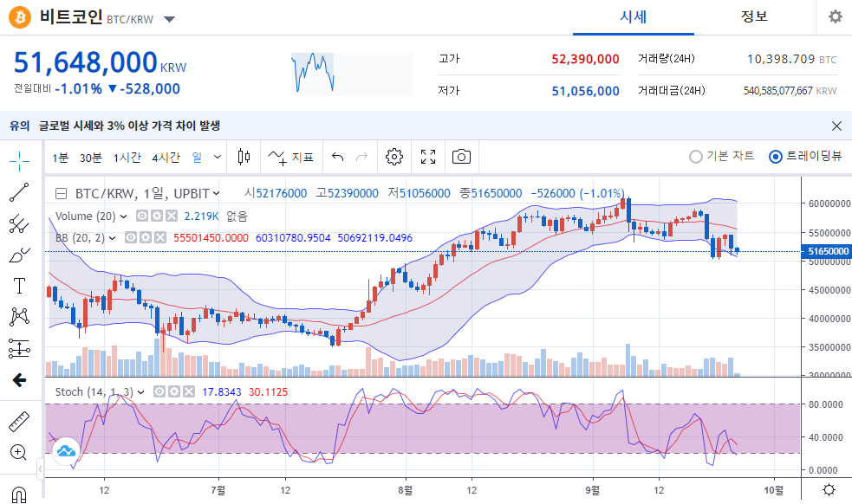Expand the time interval dropdown chevron
The width and height of the screenshot is (852, 504).
tap(218, 157)
